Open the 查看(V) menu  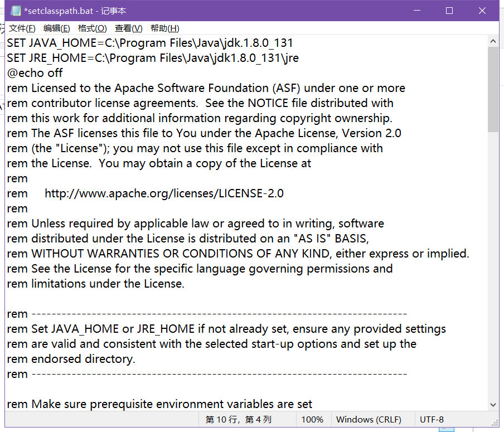tap(128, 28)
